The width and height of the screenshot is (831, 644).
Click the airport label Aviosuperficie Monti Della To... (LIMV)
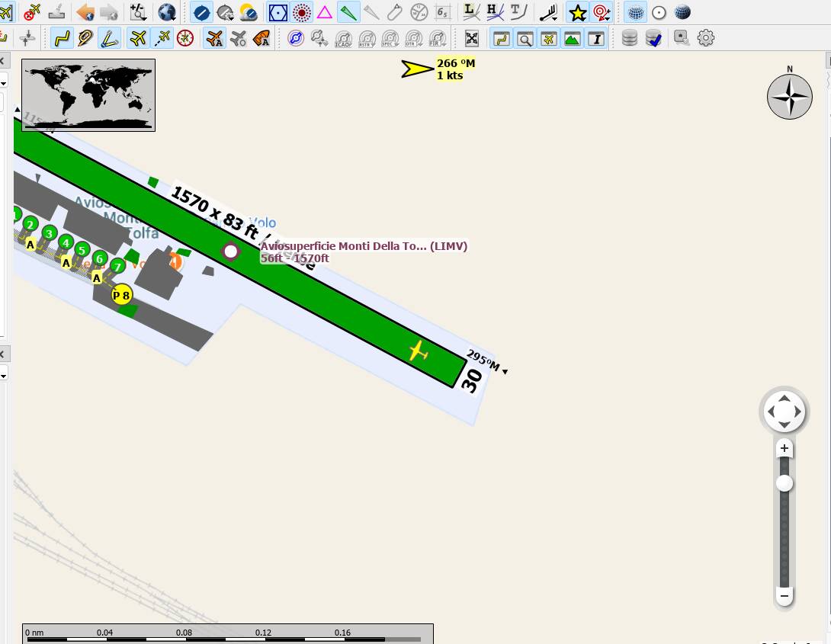click(364, 246)
